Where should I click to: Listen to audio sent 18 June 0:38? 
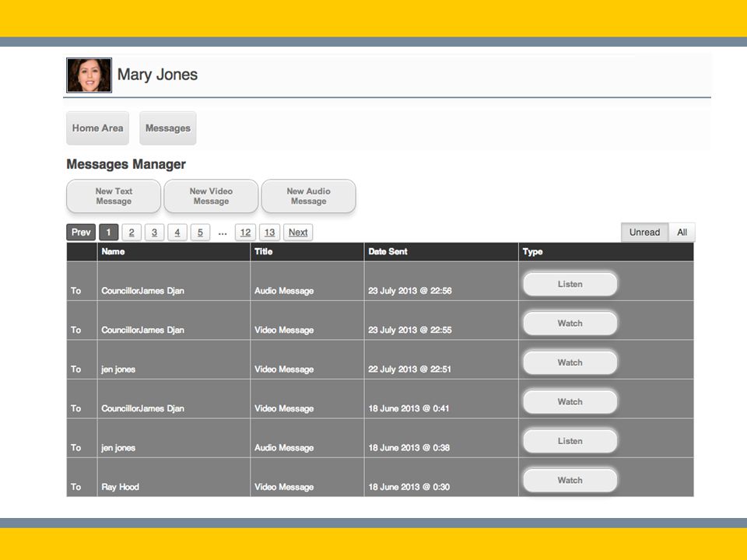[570, 442]
